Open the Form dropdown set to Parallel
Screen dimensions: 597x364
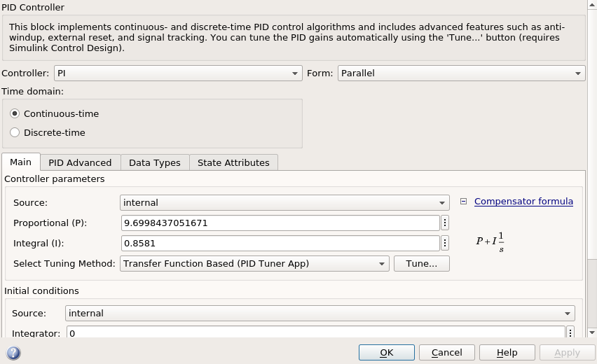pos(462,73)
